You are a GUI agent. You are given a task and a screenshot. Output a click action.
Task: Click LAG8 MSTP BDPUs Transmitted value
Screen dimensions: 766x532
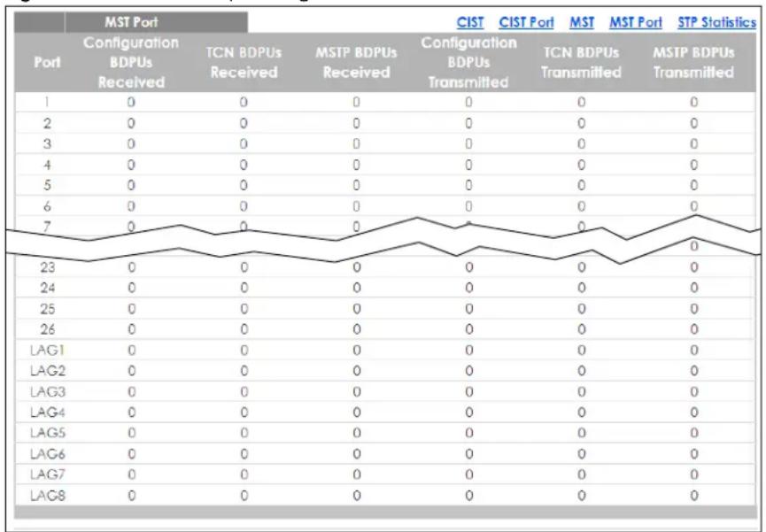693,496
